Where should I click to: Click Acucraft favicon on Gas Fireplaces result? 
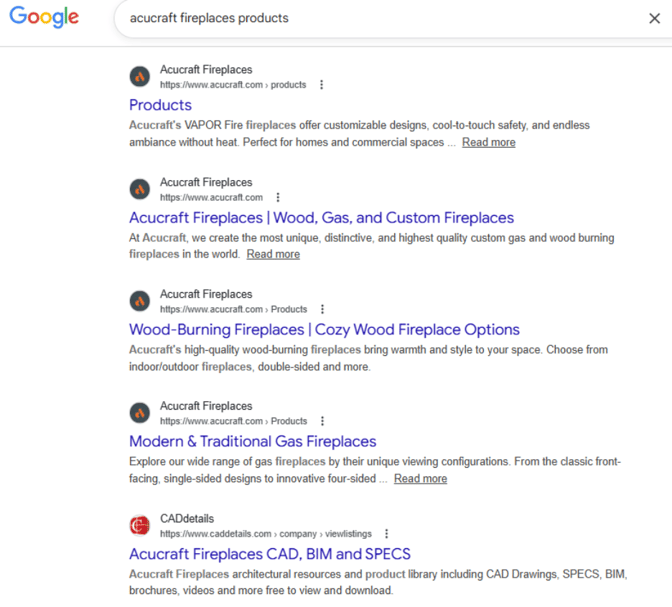(x=140, y=413)
